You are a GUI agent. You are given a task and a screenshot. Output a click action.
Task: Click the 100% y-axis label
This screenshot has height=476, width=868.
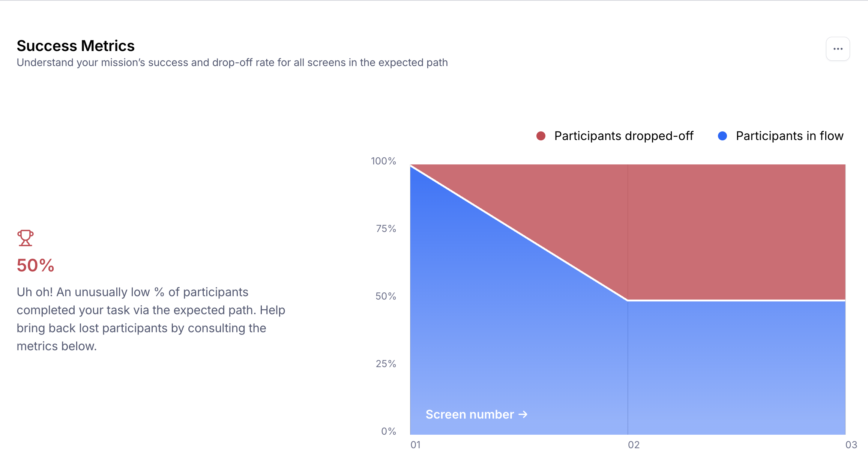(x=383, y=161)
